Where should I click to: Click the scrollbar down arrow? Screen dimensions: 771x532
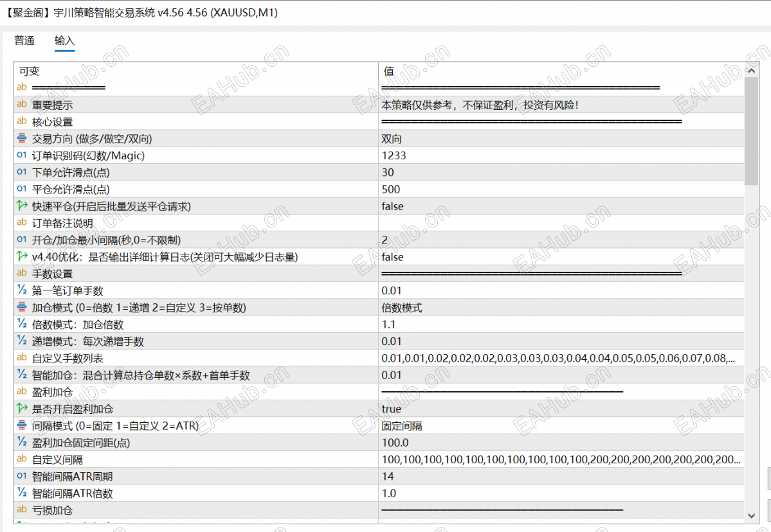(x=751, y=515)
